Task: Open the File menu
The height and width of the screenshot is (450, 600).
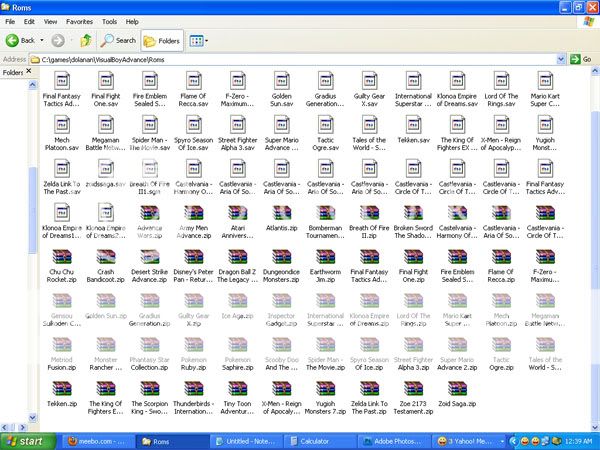Action: (x=10, y=21)
